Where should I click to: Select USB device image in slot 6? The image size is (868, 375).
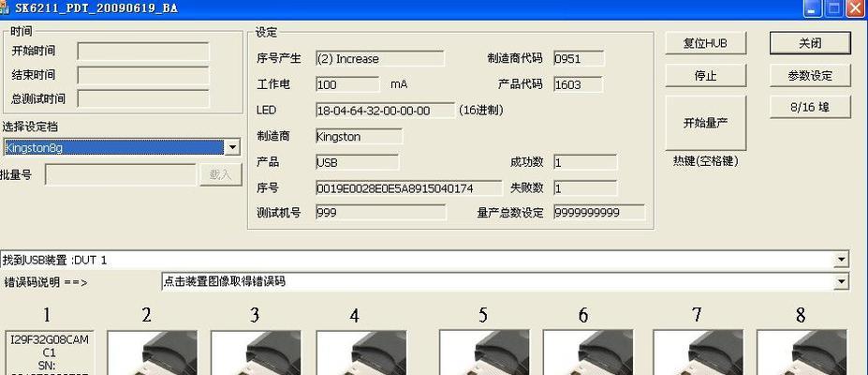click(588, 352)
